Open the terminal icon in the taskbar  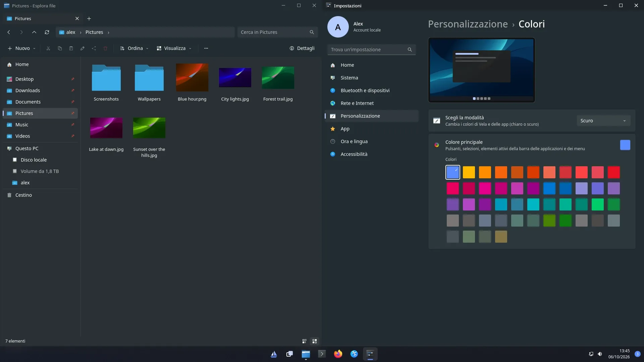click(x=322, y=354)
